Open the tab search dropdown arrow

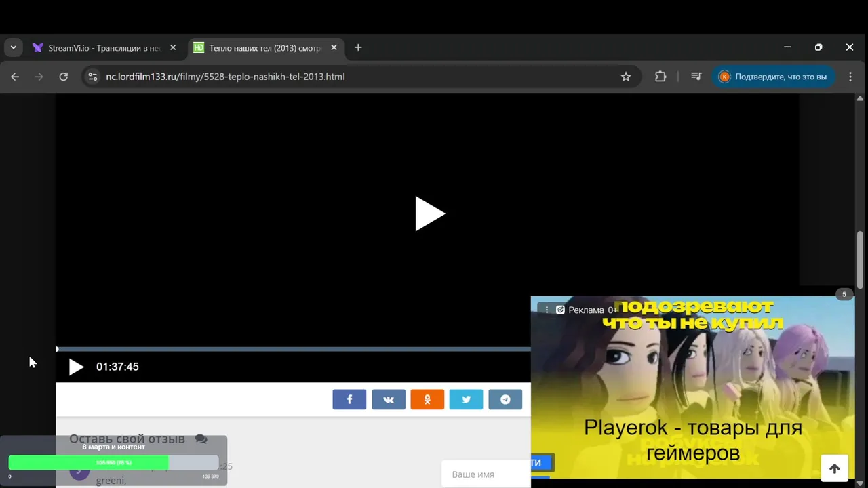coord(13,48)
